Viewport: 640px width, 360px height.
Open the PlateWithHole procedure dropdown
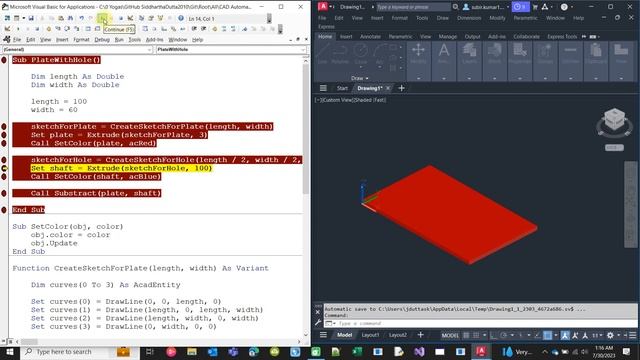(x=231, y=49)
